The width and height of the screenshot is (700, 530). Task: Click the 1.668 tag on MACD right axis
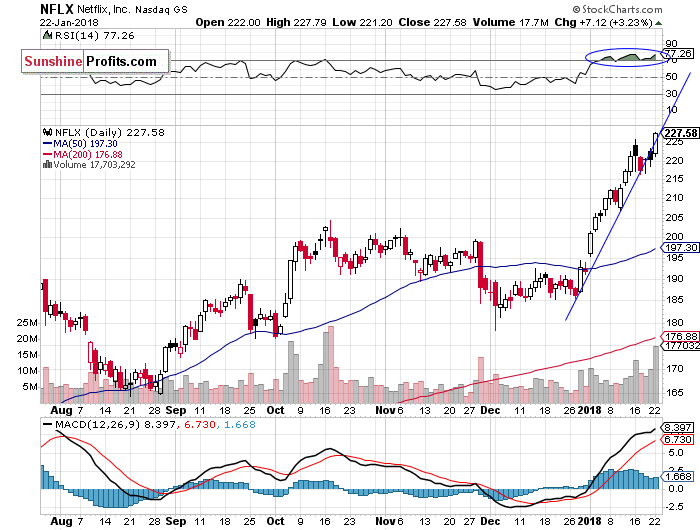[678, 476]
